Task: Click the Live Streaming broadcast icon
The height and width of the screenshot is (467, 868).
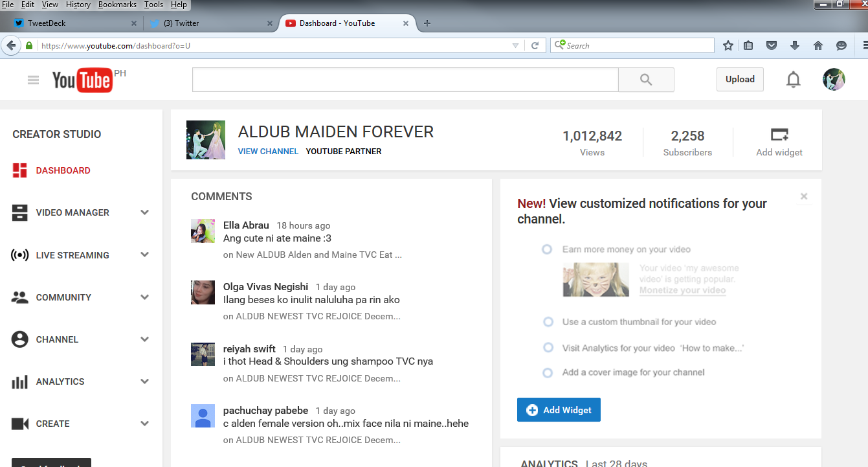Action: pos(20,255)
